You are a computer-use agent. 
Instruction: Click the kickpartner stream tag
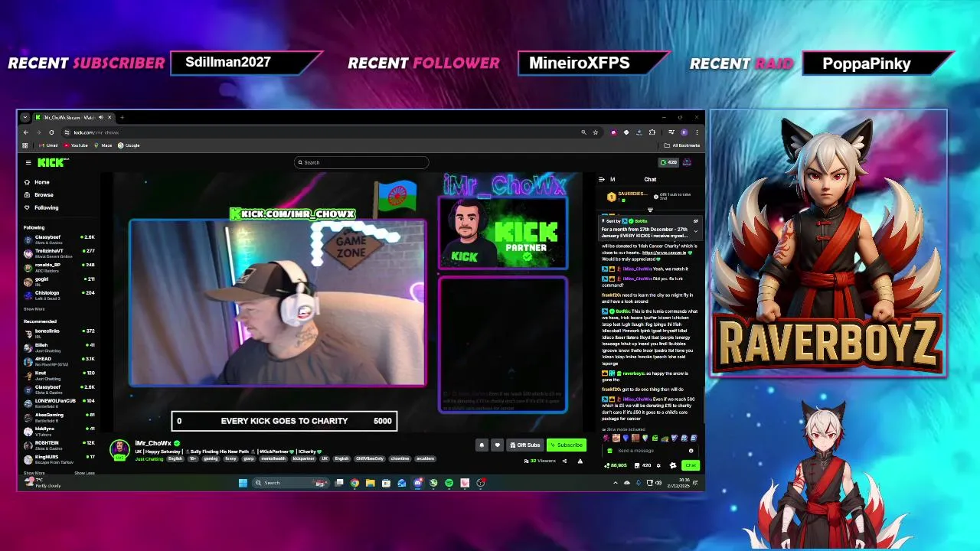[303, 458]
